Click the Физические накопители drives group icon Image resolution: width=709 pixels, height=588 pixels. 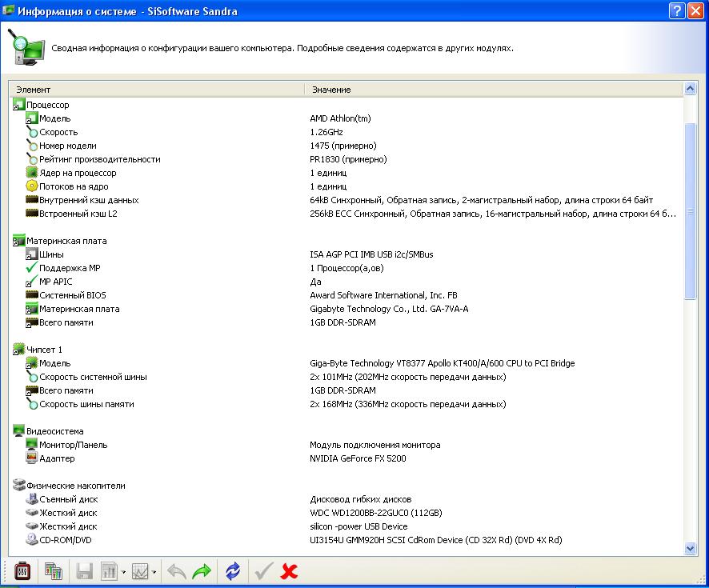tap(18, 486)
